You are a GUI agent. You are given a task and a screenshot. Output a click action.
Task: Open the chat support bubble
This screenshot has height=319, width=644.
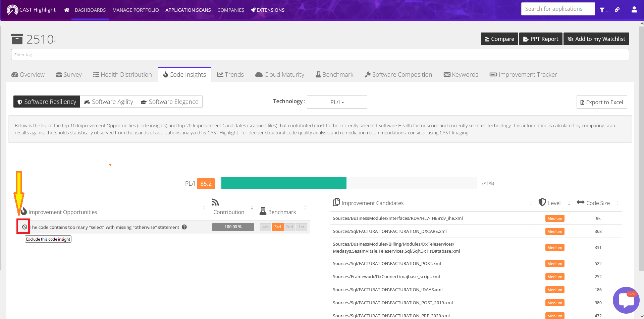(x=626, y=300)
